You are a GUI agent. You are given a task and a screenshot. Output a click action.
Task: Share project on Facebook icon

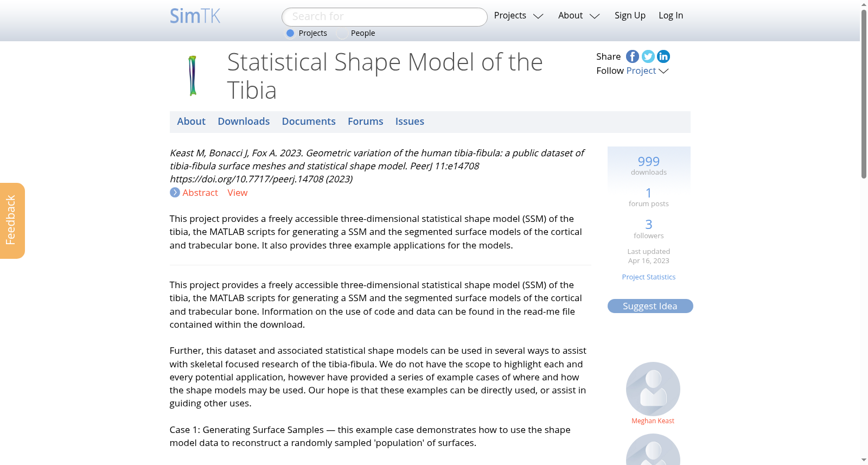tap(633, 56)
